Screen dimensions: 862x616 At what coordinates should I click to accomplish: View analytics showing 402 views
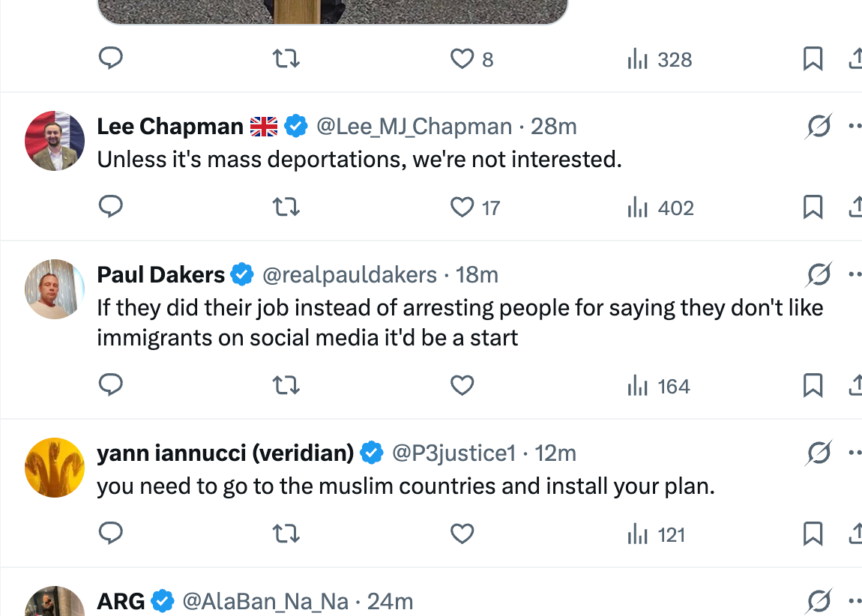[x=660, y=208]
